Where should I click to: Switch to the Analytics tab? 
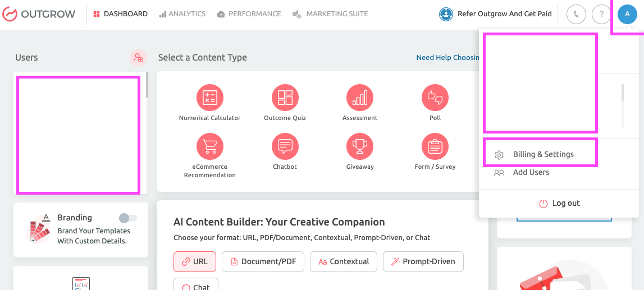(x=182, y=14)
